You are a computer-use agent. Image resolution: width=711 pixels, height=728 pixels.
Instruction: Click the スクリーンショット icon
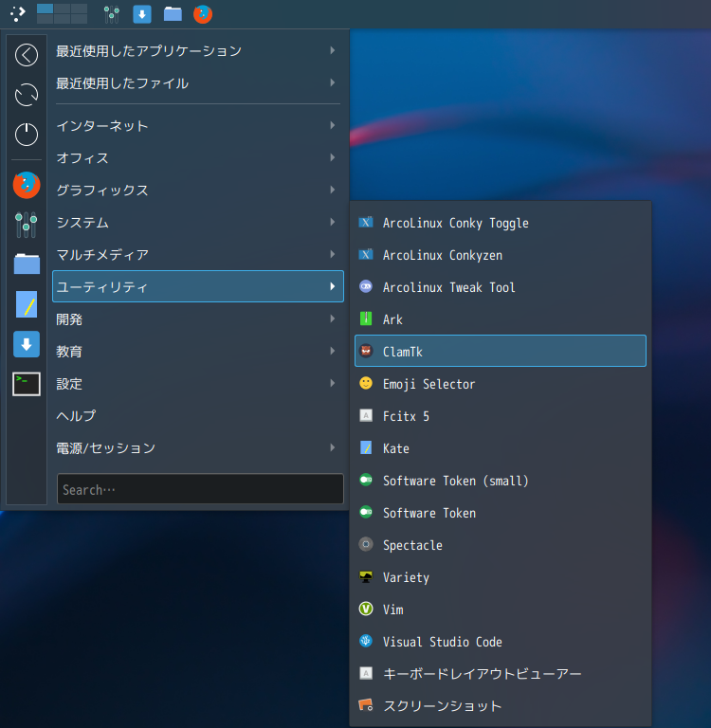click(x=366, y=705)
